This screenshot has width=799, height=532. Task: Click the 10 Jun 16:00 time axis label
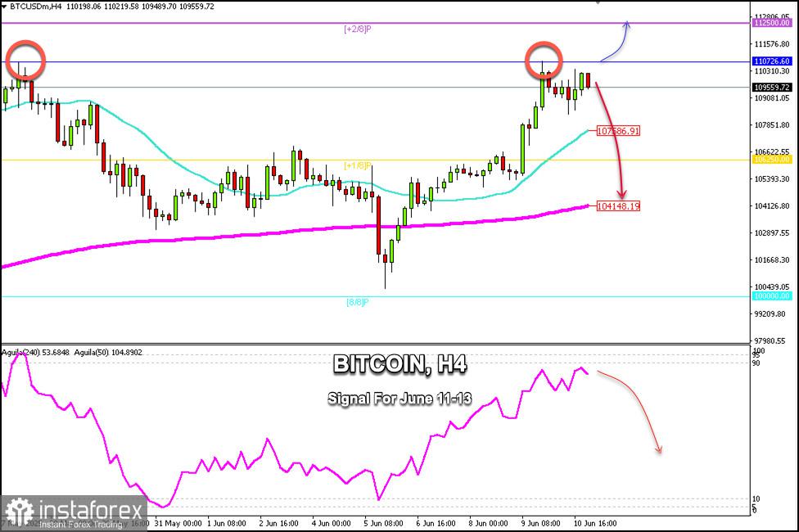(595, 523)
